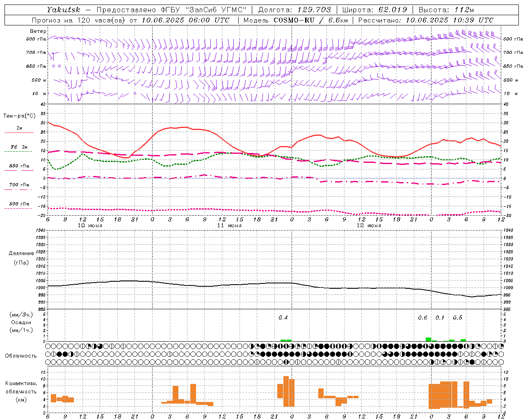Click the Ветер wind panel label
Image resolution: width=525 pixels, height=420 pixels.
click(x=38, y=31)
